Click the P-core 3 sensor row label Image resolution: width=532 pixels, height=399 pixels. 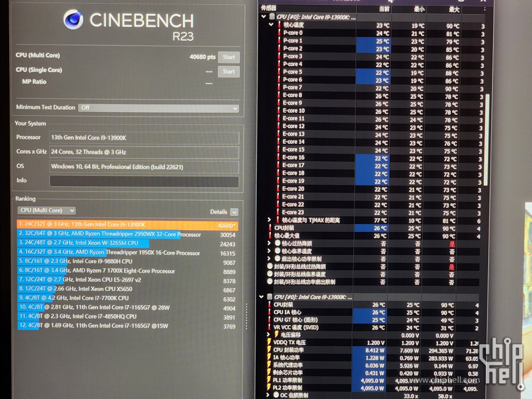click(293, 56)
